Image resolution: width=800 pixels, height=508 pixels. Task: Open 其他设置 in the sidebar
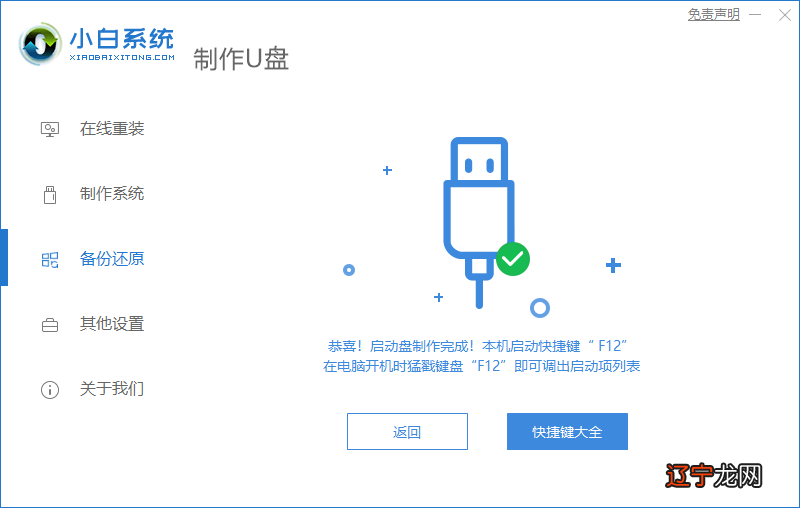point(112,324)
